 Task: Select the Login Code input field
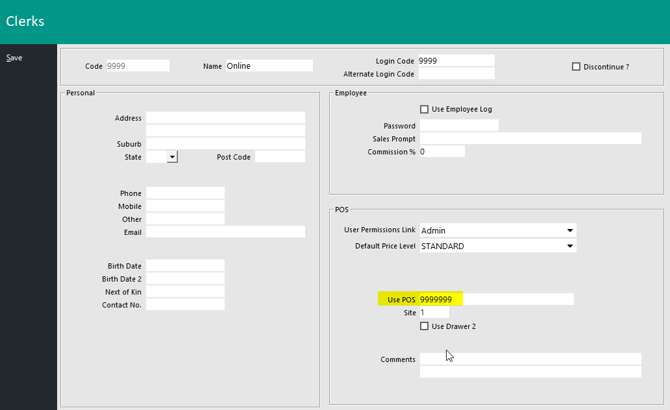455,61
